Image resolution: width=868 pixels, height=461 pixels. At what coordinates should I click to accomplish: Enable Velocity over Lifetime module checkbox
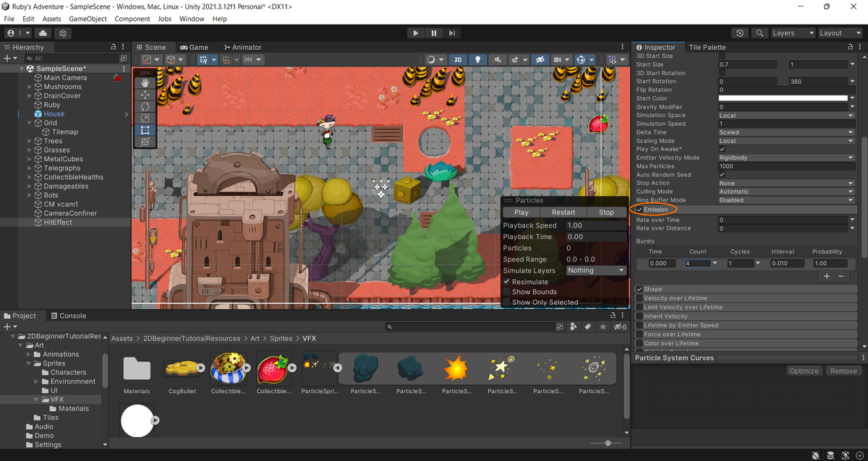[639, 298]
